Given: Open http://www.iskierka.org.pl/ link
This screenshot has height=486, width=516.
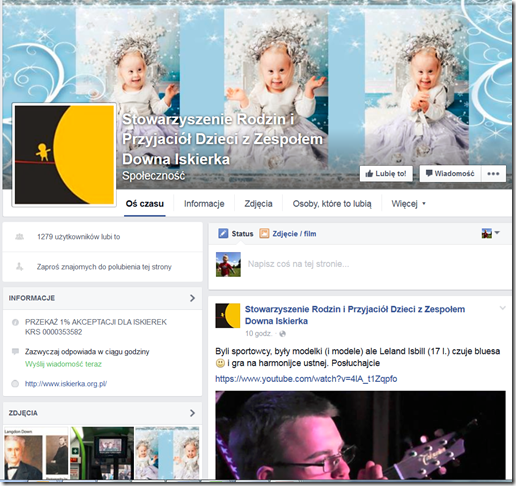Looking at the screenshot, I should tap(66, 384).
